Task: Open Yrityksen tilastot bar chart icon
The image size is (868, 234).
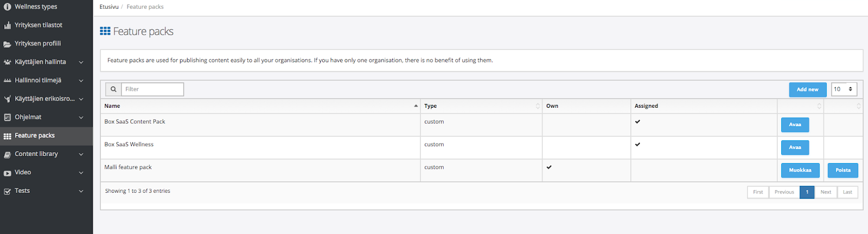Action: [x=7, y=25]
